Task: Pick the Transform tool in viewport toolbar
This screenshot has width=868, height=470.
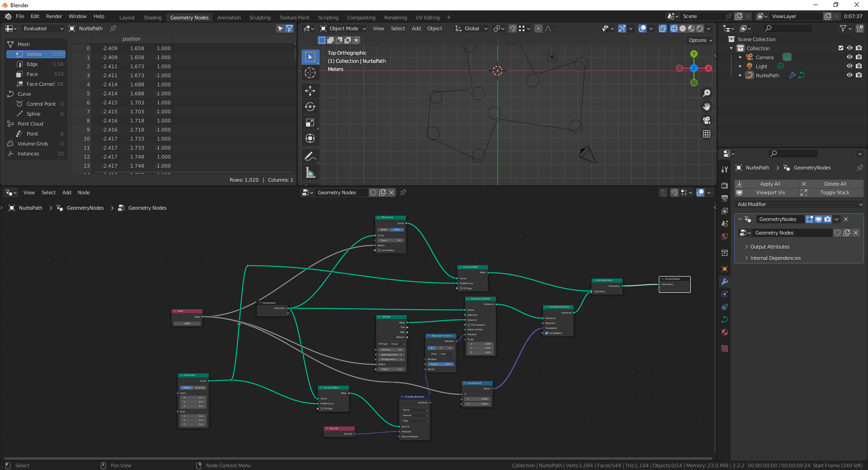Action: point(310,138)
